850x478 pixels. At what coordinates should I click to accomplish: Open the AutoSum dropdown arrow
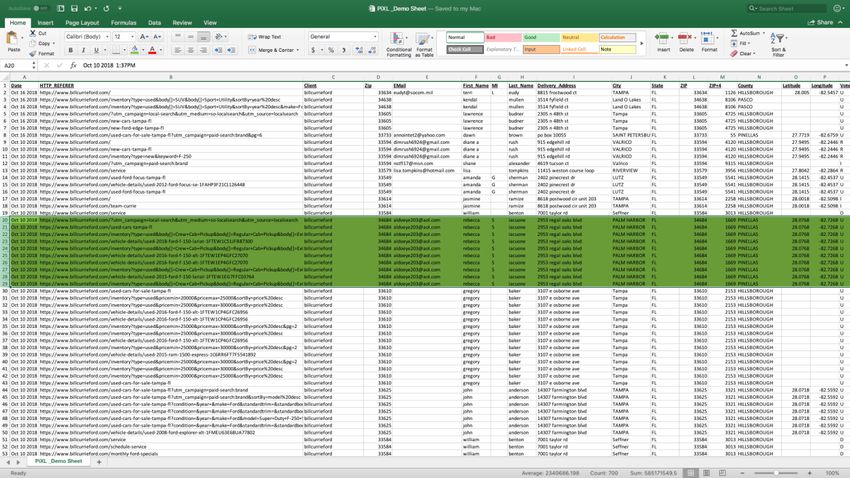click(764, 33)
